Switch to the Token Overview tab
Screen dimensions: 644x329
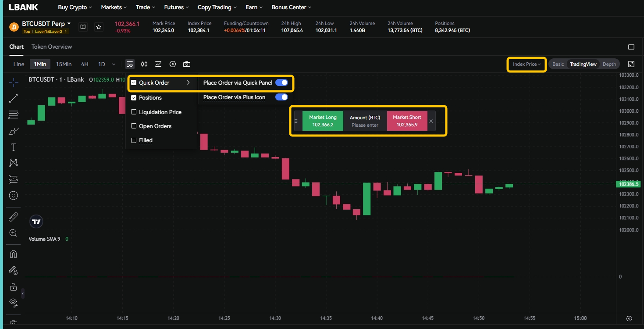pos(52,46)
